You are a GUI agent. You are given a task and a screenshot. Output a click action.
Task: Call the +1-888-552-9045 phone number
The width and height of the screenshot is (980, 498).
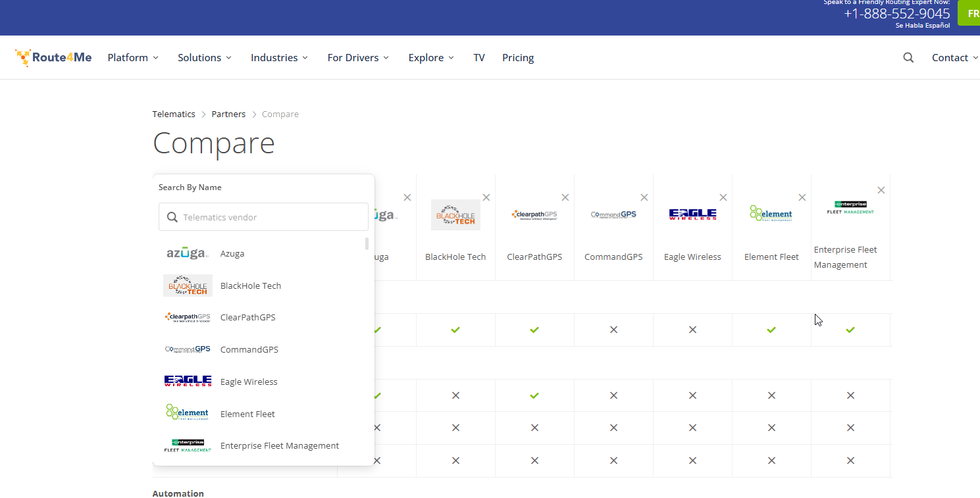tap(897, 14)
